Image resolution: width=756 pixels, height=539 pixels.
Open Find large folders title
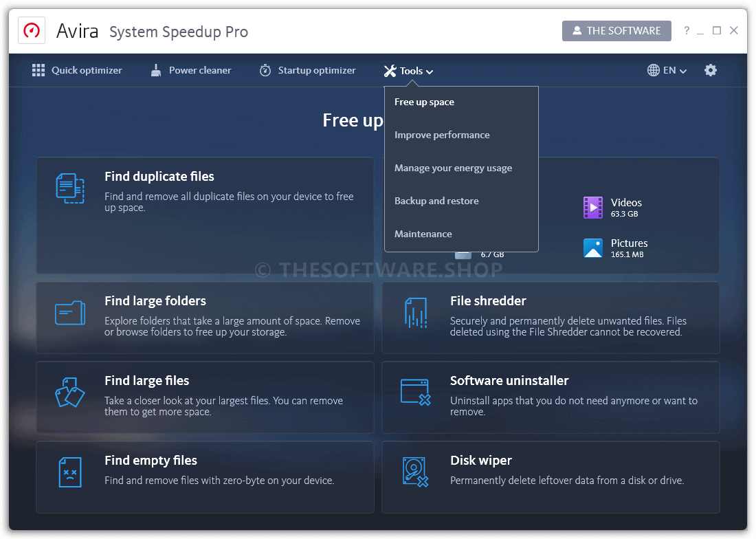coord(155,301)
